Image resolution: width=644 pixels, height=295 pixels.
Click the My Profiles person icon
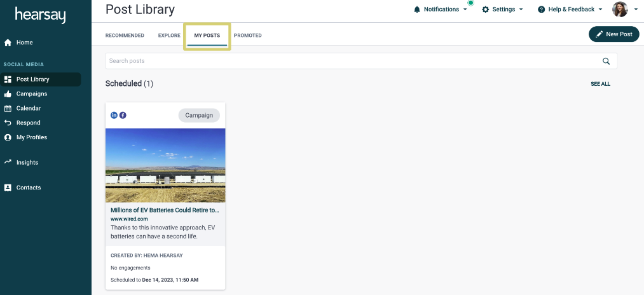tap(8, 137)
